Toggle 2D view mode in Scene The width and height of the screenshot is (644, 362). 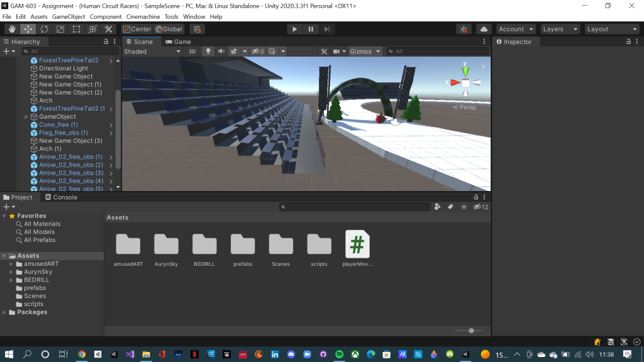coord(192,52)
